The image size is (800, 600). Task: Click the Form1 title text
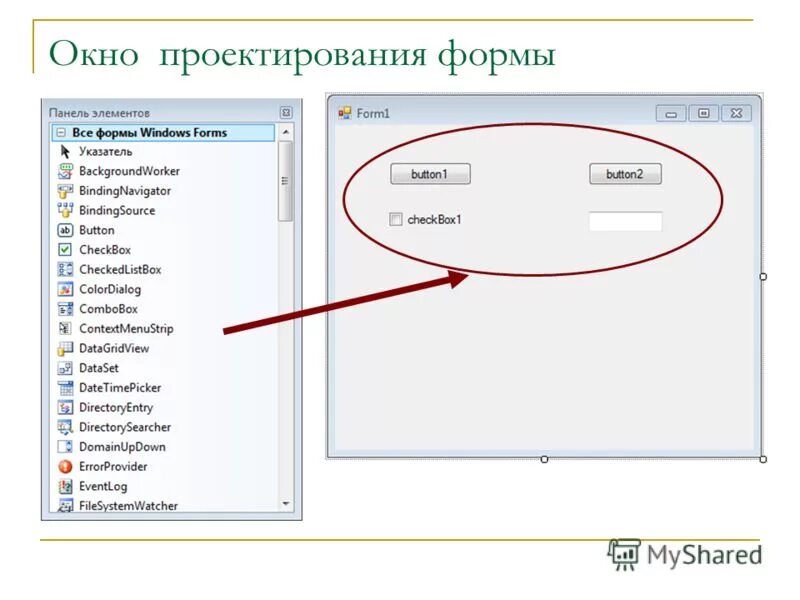372,113
